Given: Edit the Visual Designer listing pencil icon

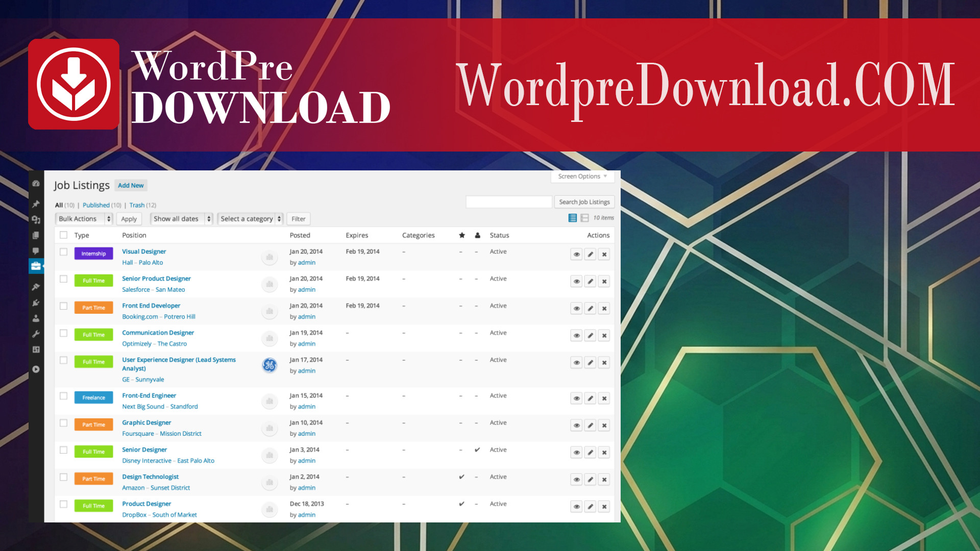Looking at the screenshot, I should (x=590, y=254).
